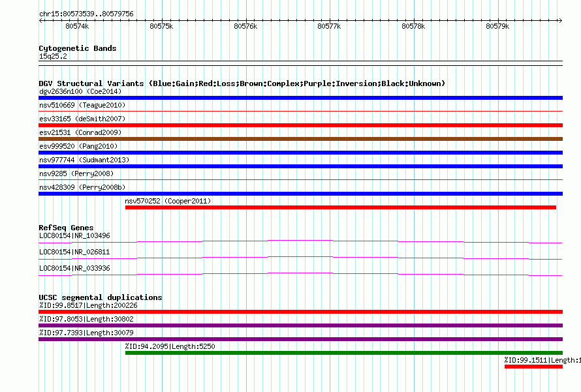Viewport: 581px width, 392px height.
Task: Click the right arrow of the coordinate ruler
Action: (x=560, y=20)
